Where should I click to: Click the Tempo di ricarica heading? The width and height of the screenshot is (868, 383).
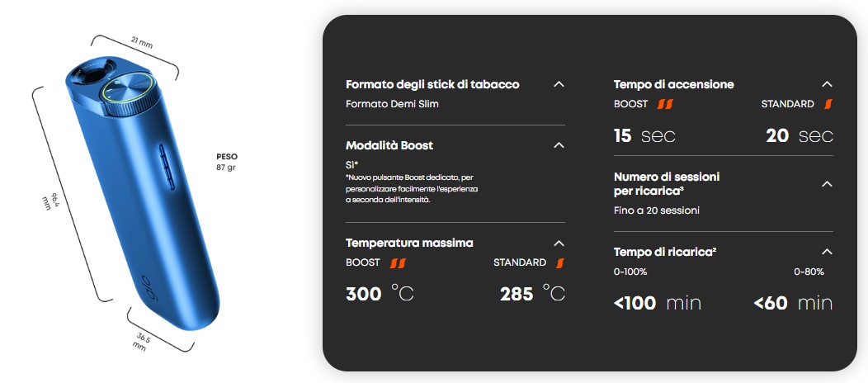coord(665,252)
